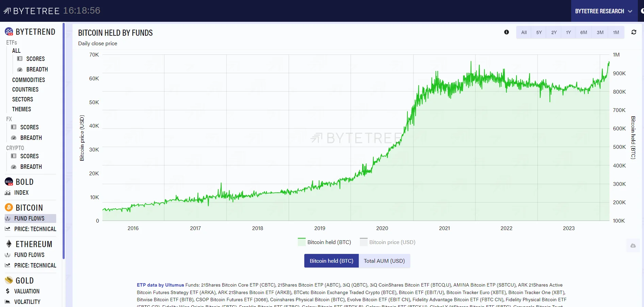
Task: Click the Ethereum diamond icon
Action: tap(9, 244)
